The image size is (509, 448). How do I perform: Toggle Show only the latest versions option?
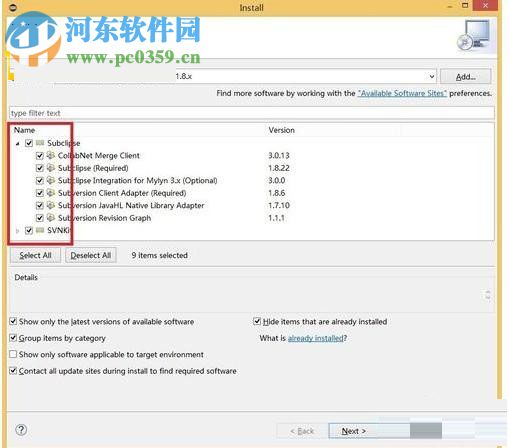click(13, 321)
